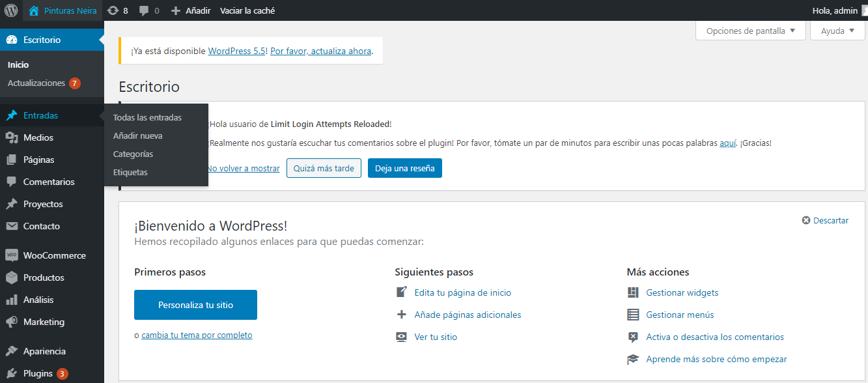Screen dimensions: 868x383
Task: Click the Descartar link text
Action: point(831,220)
